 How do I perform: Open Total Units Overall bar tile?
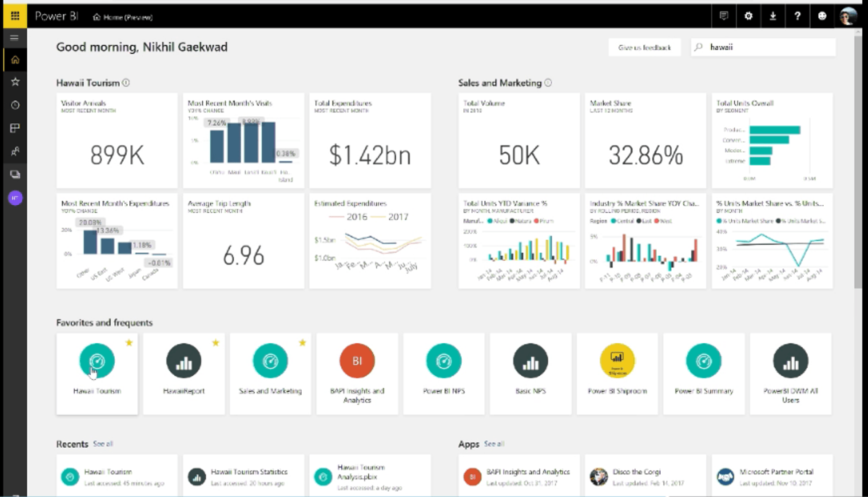pyautogui.click(x=772, y=141)
